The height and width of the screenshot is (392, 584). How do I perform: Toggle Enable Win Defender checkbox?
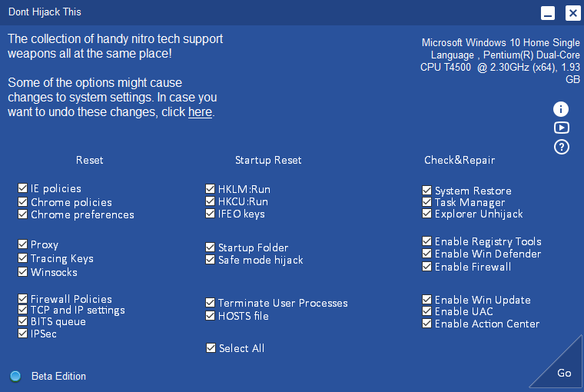[426, 254]
